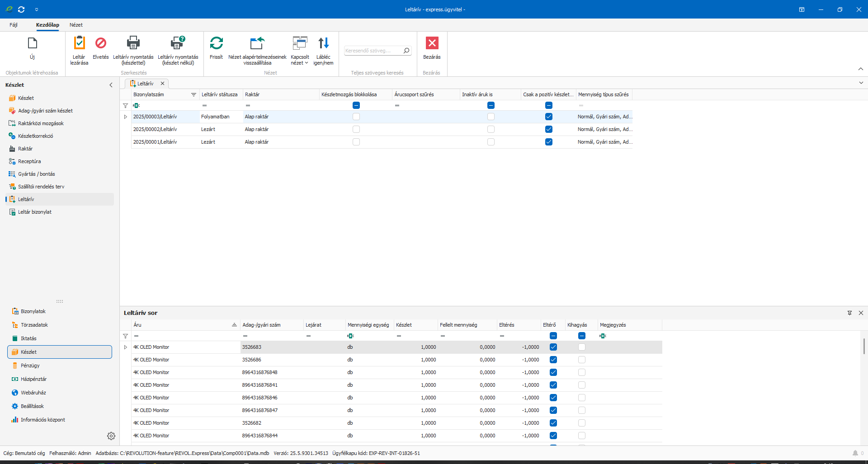Create new object with Új icon
The width and height of the screenshot is (868, 464).
tap(32, 43)
